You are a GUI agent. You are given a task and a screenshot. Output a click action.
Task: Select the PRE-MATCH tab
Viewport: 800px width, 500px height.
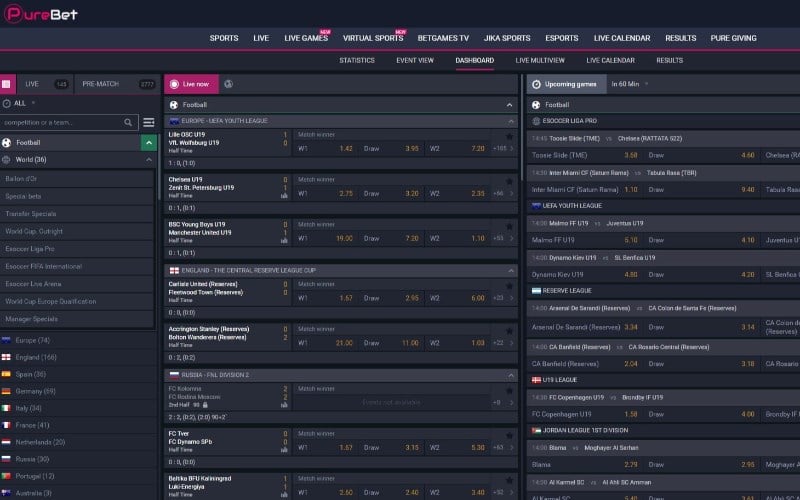point(117,84)
